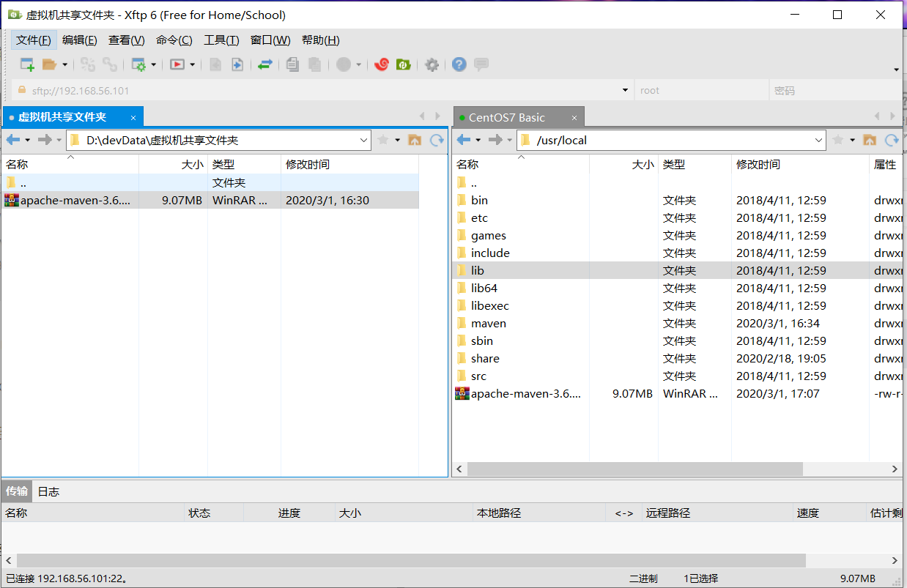Click the grey globe toolbar icon

pyautogui.click(x=344, y=64)
